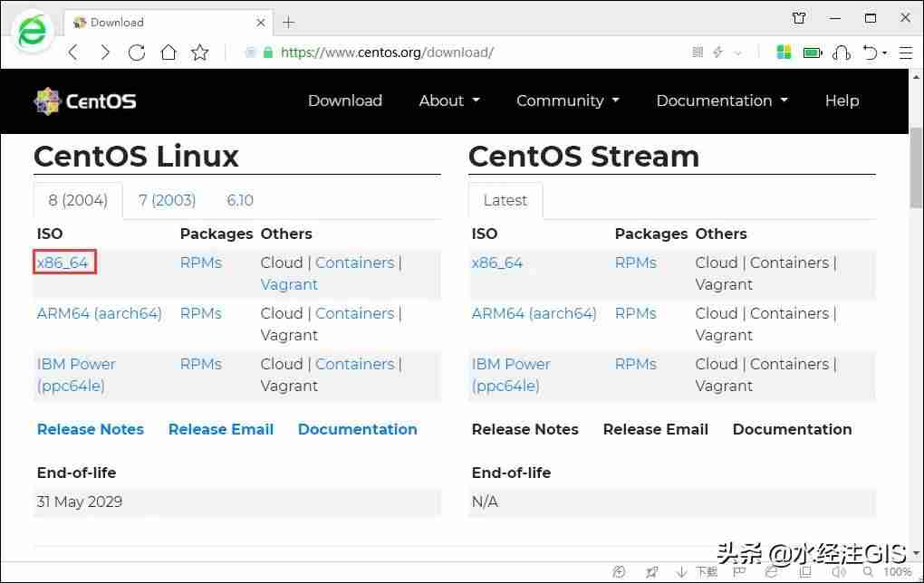Click the status bar browser engine icon

click(x=772, y=572)
